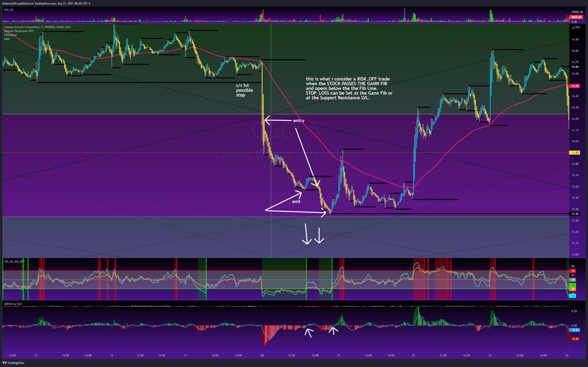Screen dimensions: 588x367
Task: Open the USD currency selector
Action: [577, 27]
